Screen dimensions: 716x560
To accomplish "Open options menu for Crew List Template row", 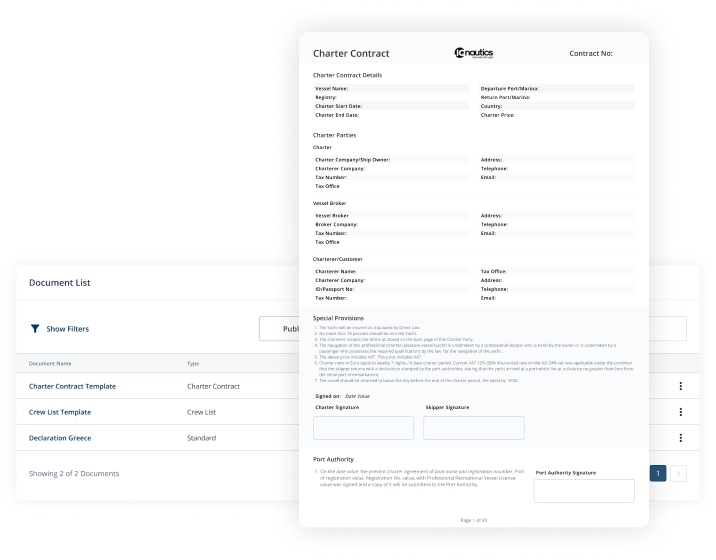I will (680, 412).
